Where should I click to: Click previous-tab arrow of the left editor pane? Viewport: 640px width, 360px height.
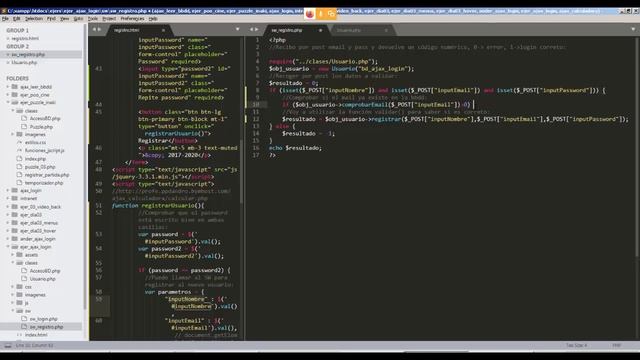pyautogui.click(x=94, y=29)
